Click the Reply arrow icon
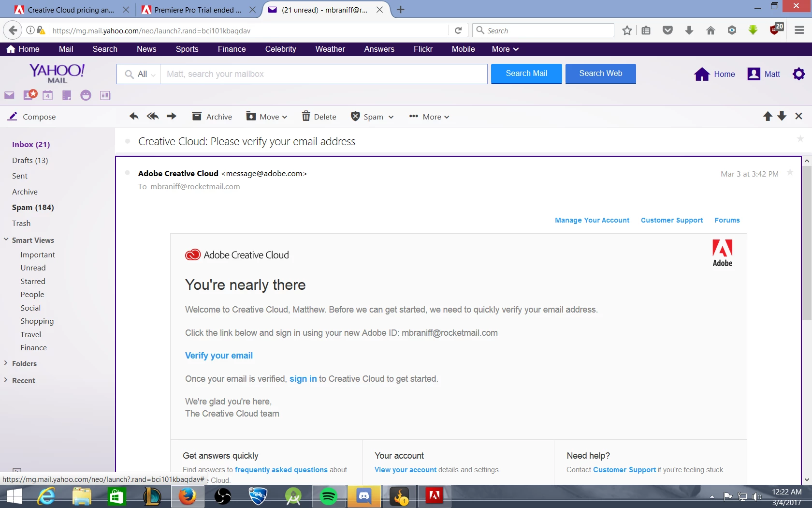The height and width of the screenshot is (508, 812). [x=134, y=116]
